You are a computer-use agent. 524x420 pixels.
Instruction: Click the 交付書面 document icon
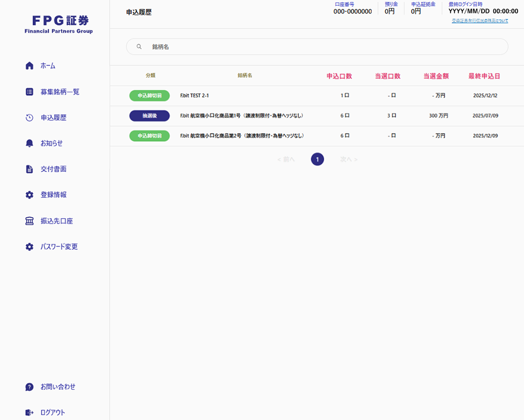tap(29, 169)
